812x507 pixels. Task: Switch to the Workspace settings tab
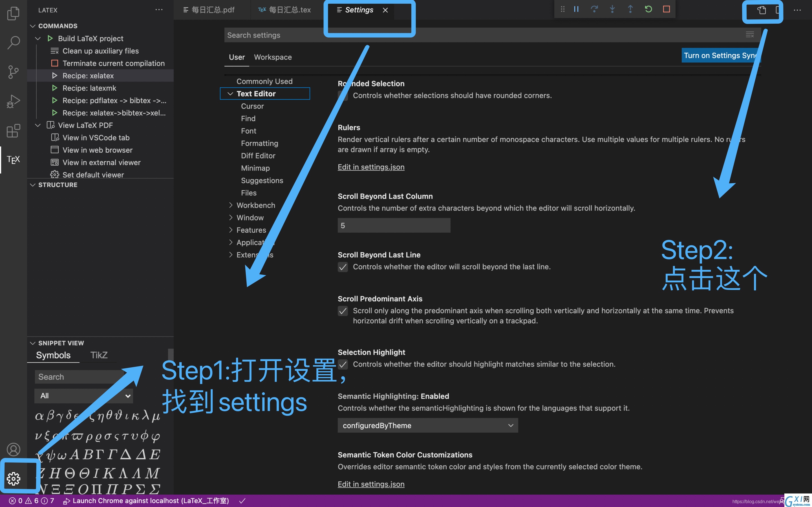tap(272, 57)
